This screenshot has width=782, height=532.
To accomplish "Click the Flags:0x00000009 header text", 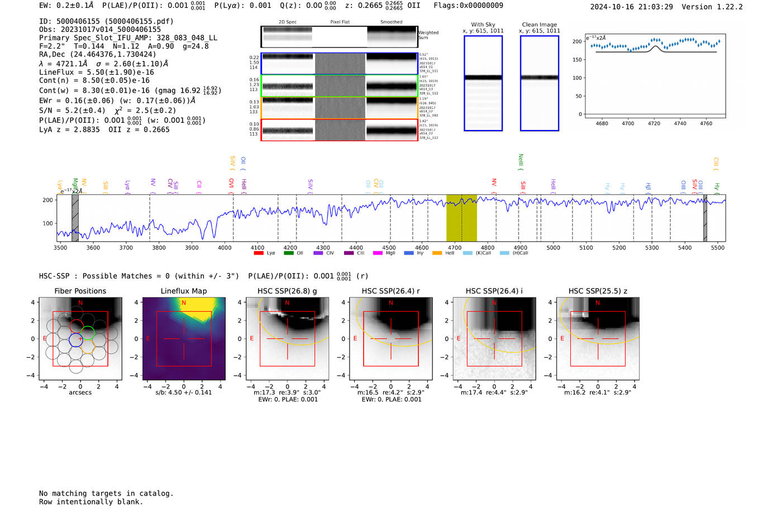I will [x=468, y=6].
